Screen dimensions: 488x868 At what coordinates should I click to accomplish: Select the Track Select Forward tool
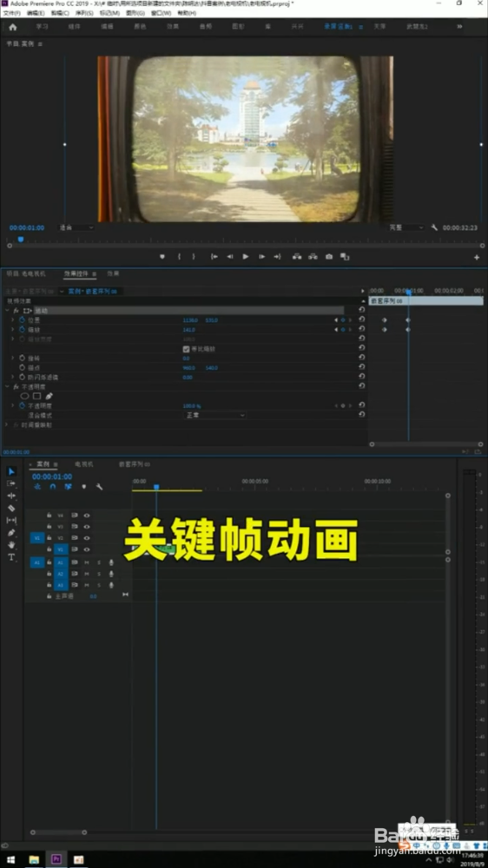coord(11,483)
